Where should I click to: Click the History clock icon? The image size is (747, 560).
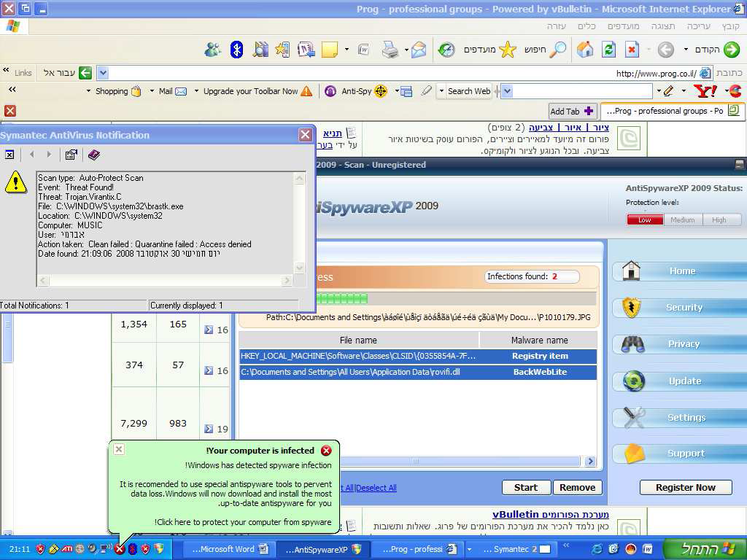(446, 50)
